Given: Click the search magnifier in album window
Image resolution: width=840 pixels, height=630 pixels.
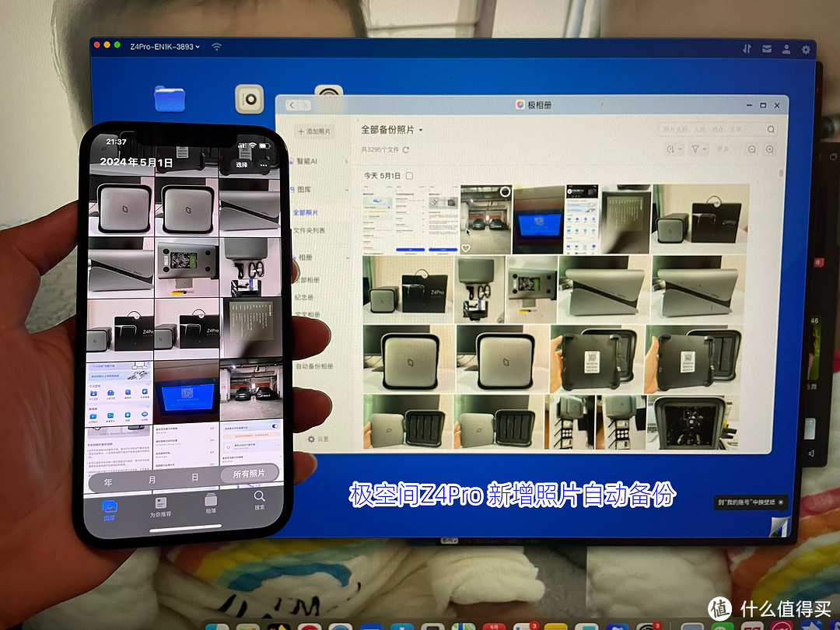Looking at the screenshot, I should 770,130.
